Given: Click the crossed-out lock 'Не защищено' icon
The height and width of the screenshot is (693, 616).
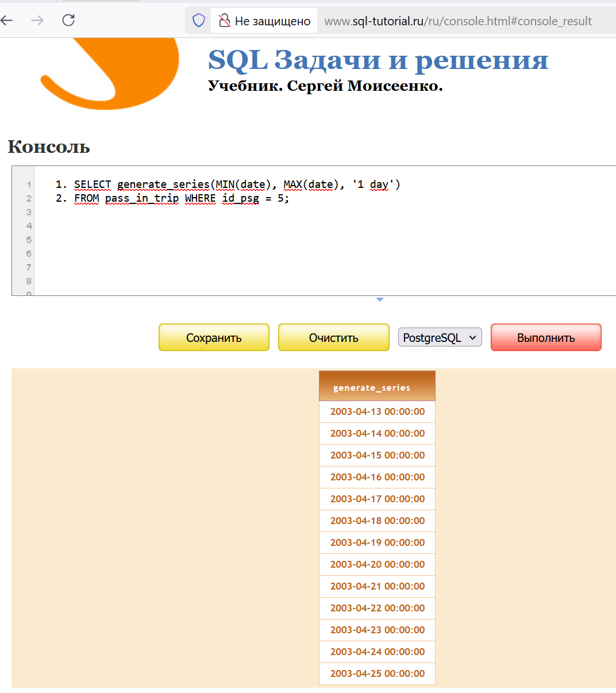Looking at the screenshot, I should [225, 21].
